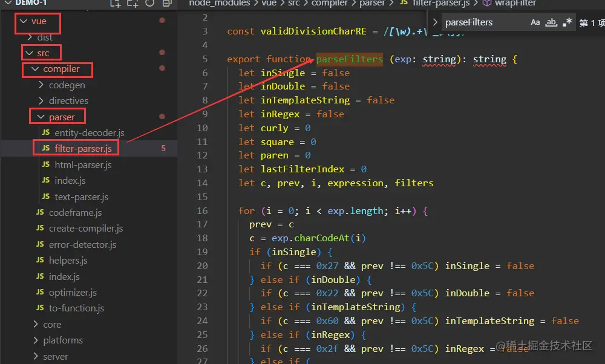
Task: Click the JS icon beside helpers.js
Action: pyautogui.click(x=40, y=260)
